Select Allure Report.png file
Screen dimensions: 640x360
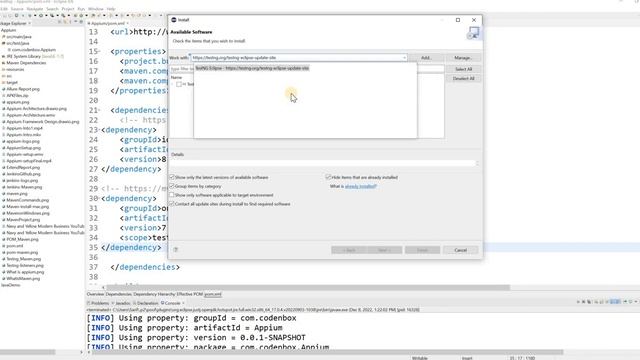[23, 89]
